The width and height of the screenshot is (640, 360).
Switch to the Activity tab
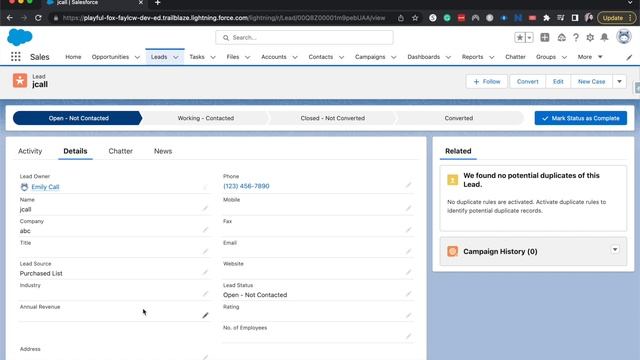click(30, 151)
